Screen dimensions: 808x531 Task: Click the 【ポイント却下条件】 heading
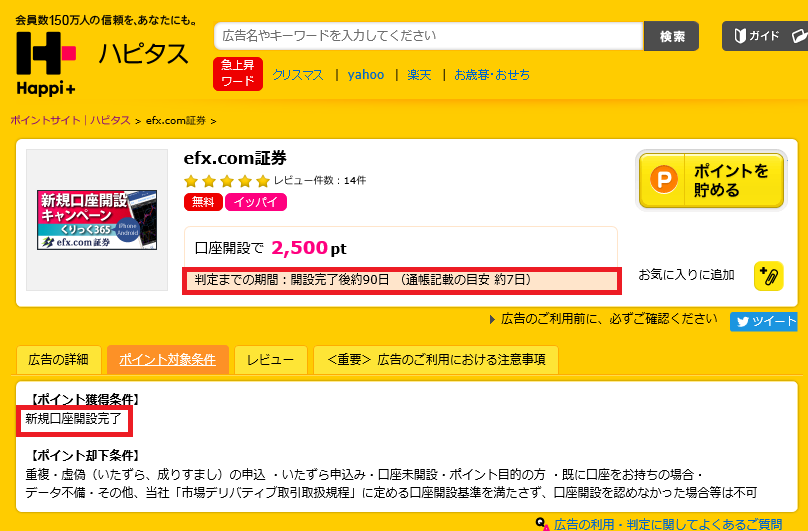point(85,455)
